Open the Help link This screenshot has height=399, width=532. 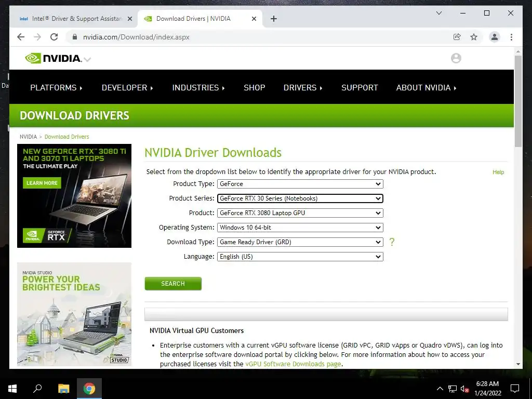point(498,172)
